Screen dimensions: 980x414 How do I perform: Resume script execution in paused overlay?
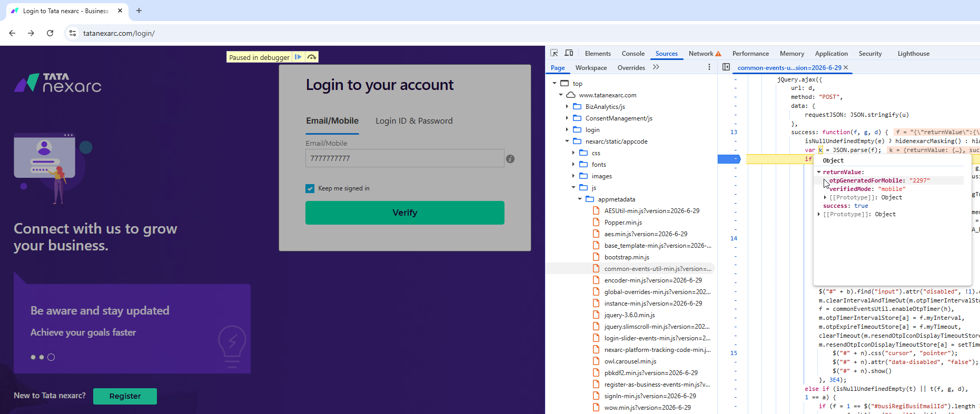298,57
